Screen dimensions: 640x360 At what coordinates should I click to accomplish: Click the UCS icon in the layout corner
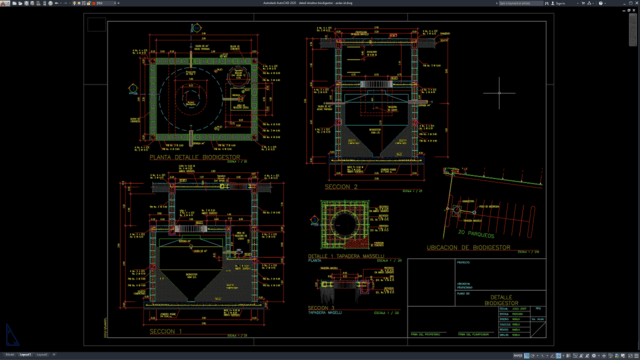coord(12,335)
